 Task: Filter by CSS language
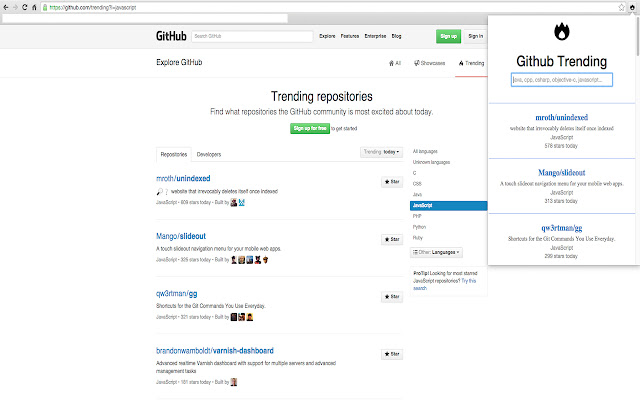pyautogui.click(x=417, y=184)
